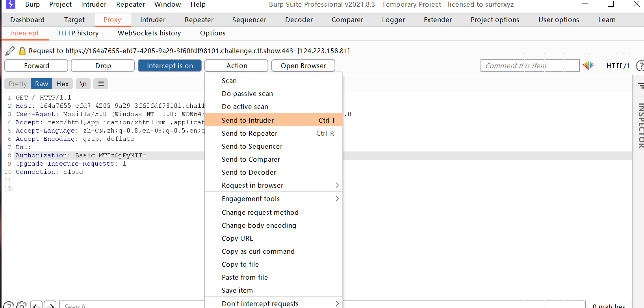Open the message editor hamburger menu

click(101, 84)
